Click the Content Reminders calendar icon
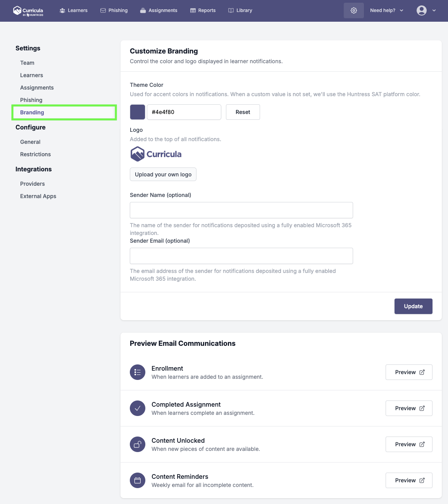Viewport: 448px width, 504px height. tap(138, 480)
